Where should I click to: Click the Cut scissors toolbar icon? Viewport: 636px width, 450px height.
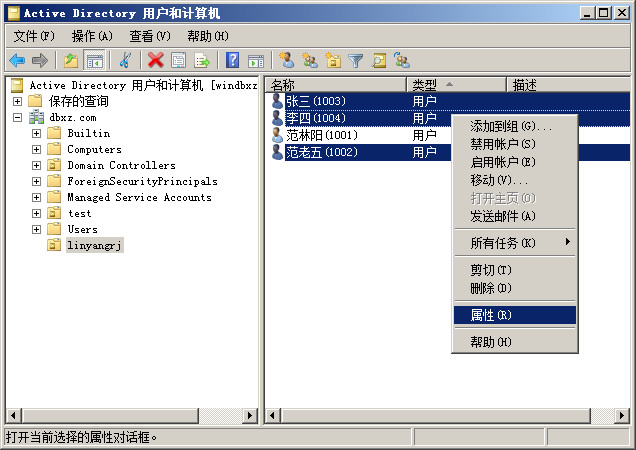click(125, 61)
